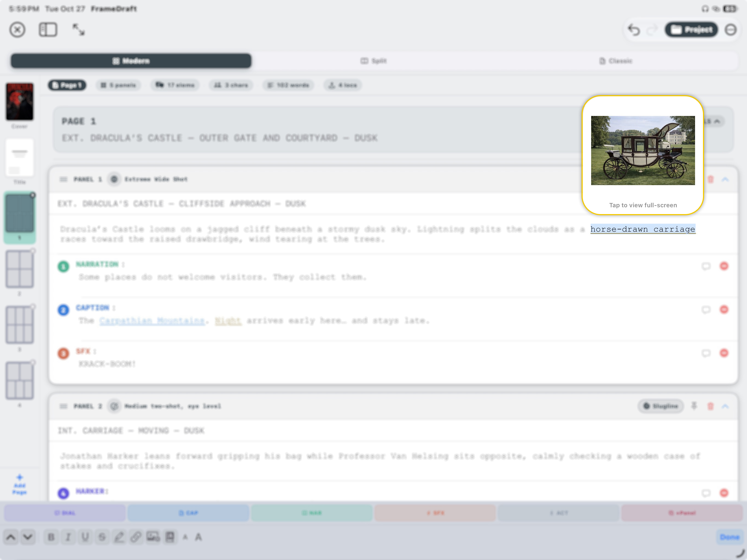Image resolution: width=747 pixels, height=560 pixels.
Task: Remove the CAPTION element with the red minus
Action: click(724, 309)
